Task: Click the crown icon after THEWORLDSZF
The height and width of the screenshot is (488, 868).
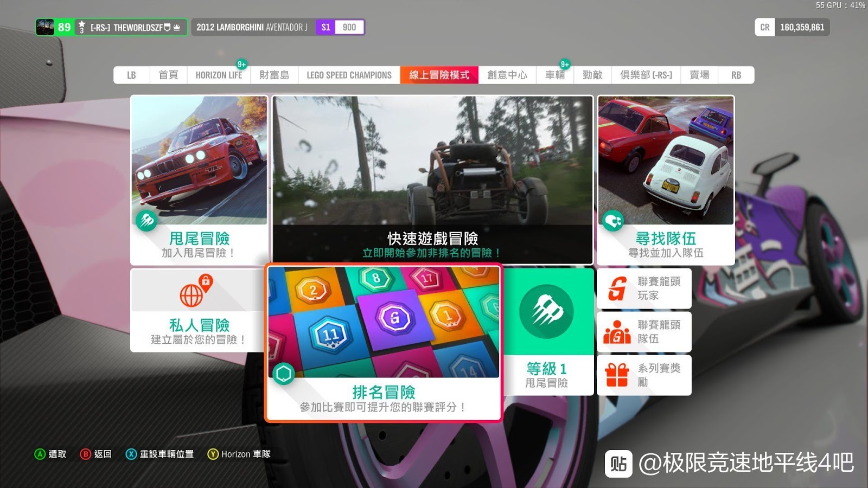Action: (177, 27)
